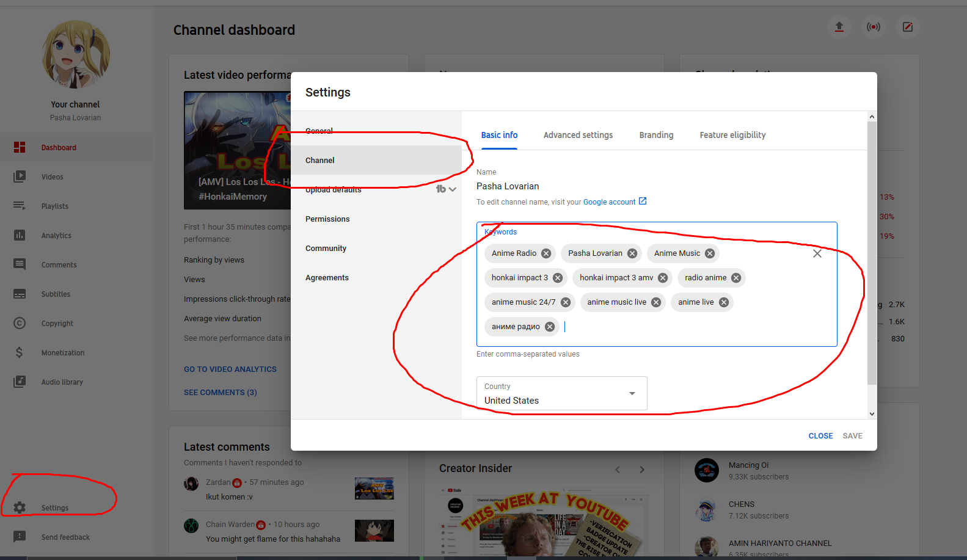Remove the "Anime Radio" keyword chip
Viewport: 967px width, 560px height.
click(546, 253)
